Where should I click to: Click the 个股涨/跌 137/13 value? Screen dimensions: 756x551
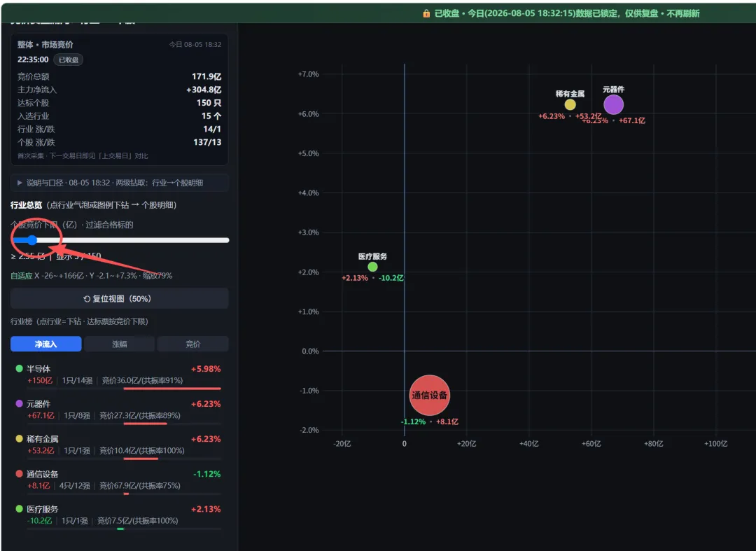tap(207, 142)
